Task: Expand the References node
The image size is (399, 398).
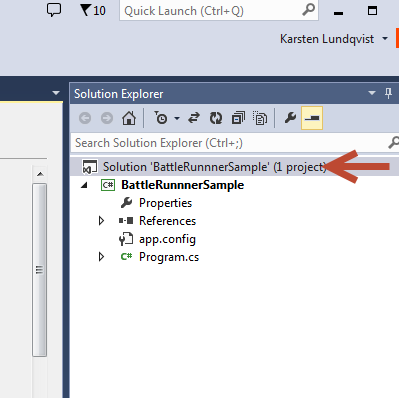Action: point(101,221)
